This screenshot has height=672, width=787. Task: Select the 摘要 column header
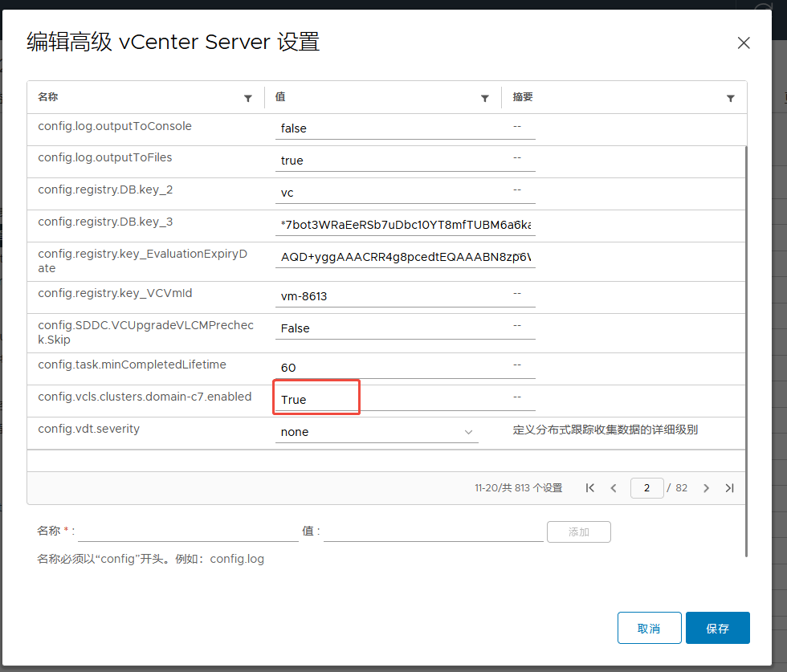tap(523, 97)
